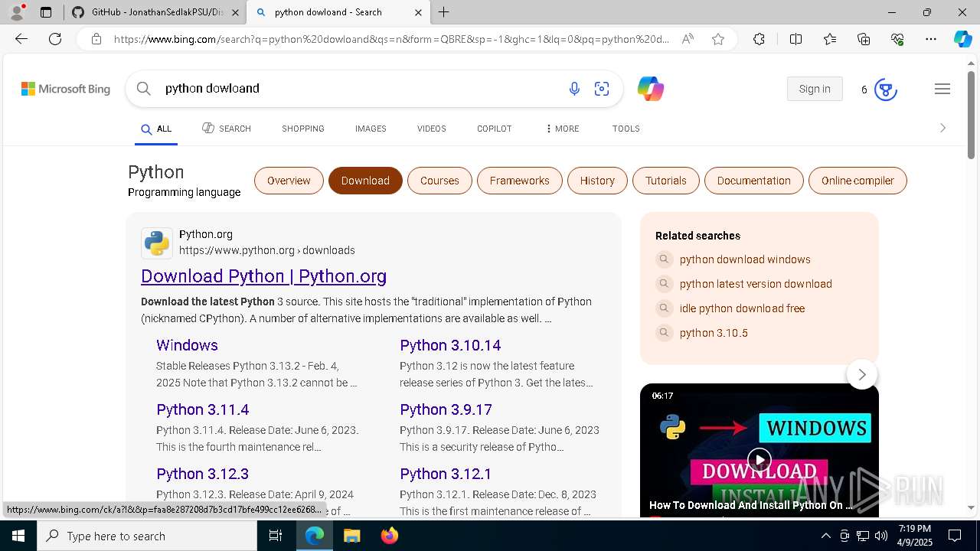Select the ALL results tab

click(156, 129)
